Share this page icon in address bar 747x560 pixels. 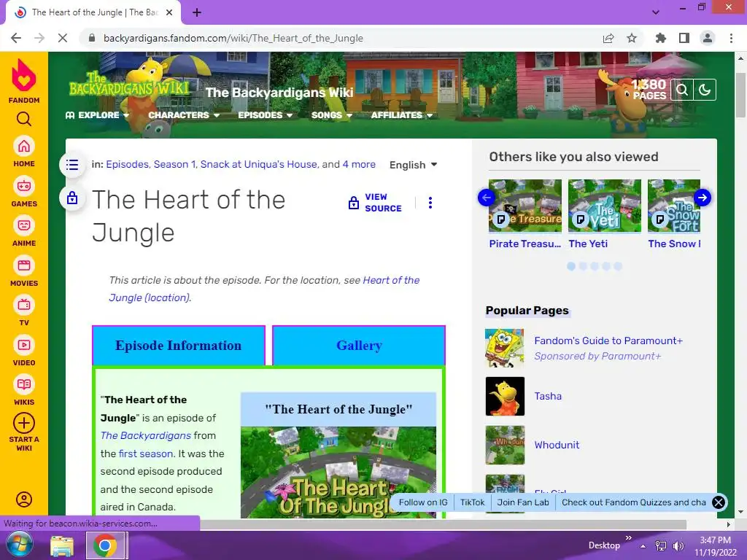tap(608, 38)
